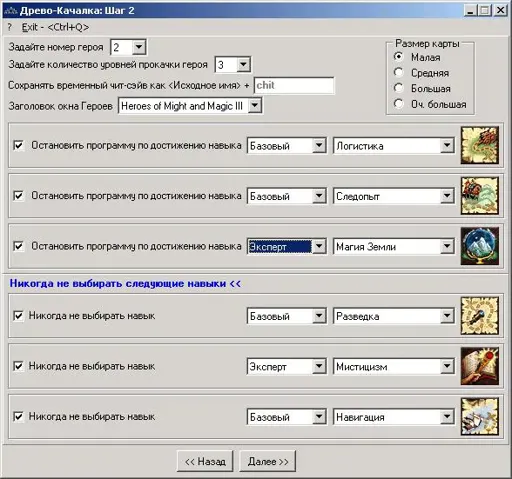512x479 pixels.
Task: Toggle never-choose checkbox for Мистицизм
Action: pyautogui.click(x=18, y=366)
